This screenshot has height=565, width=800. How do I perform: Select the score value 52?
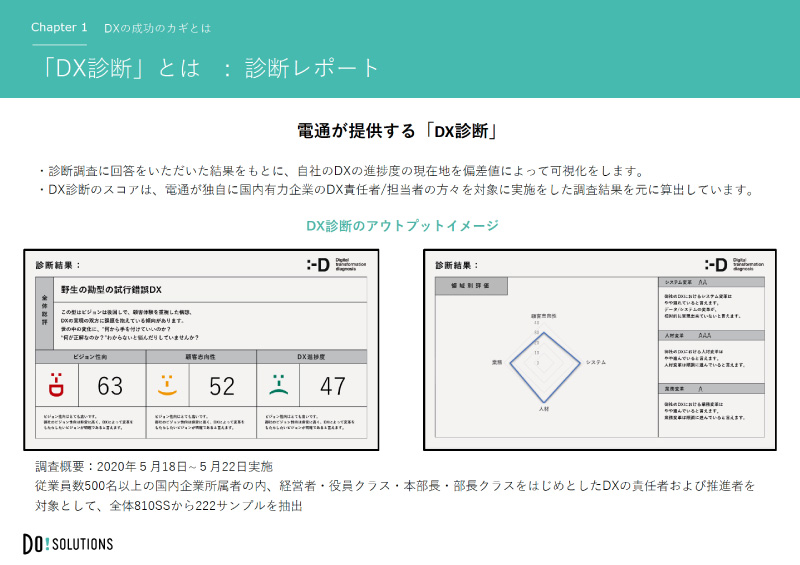pos(222,386)
